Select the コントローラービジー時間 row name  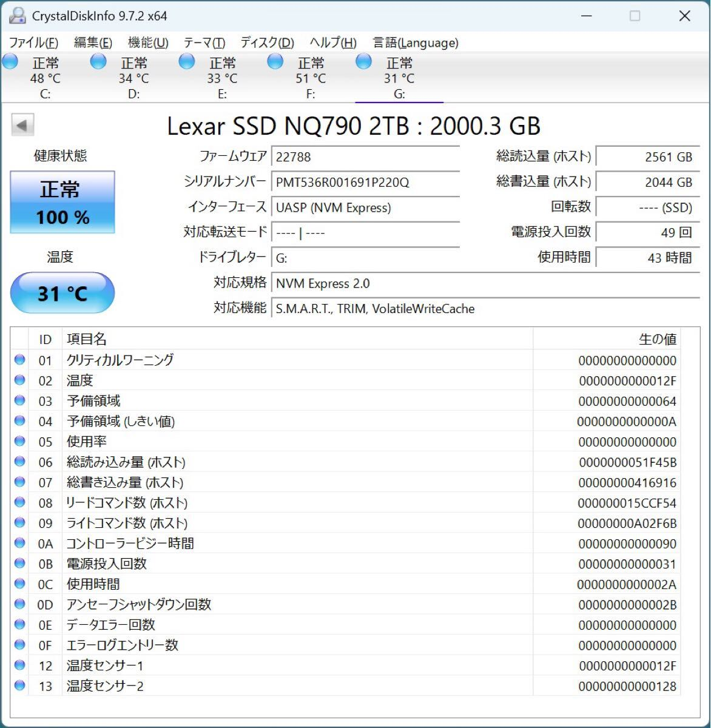pyautogui.click(x=130, y=543)
